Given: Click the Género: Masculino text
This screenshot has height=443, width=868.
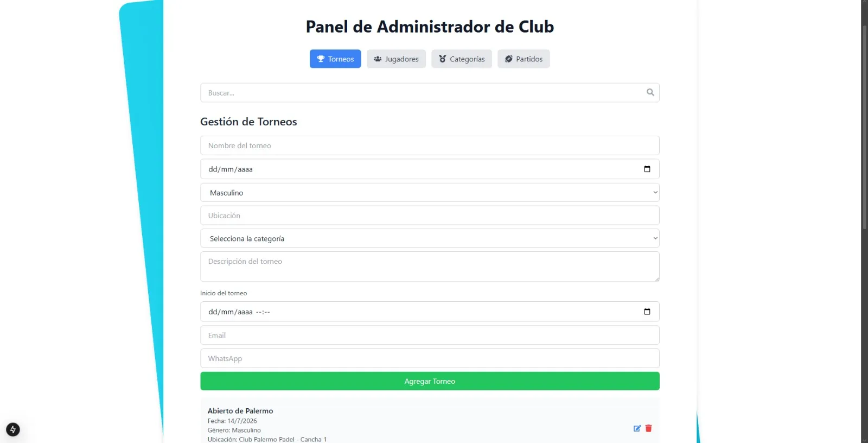Looking at the screenshot, I should 234,430.
